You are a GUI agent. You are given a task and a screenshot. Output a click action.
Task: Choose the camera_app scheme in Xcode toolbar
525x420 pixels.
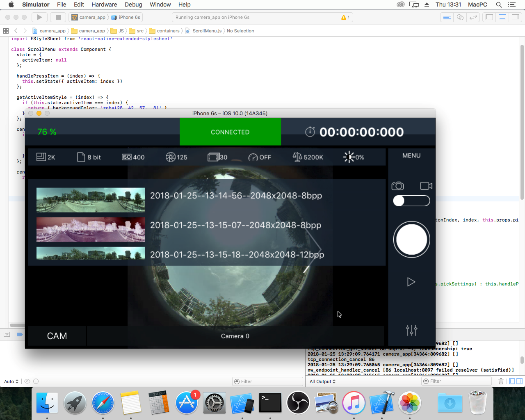[x=89, y=17]
